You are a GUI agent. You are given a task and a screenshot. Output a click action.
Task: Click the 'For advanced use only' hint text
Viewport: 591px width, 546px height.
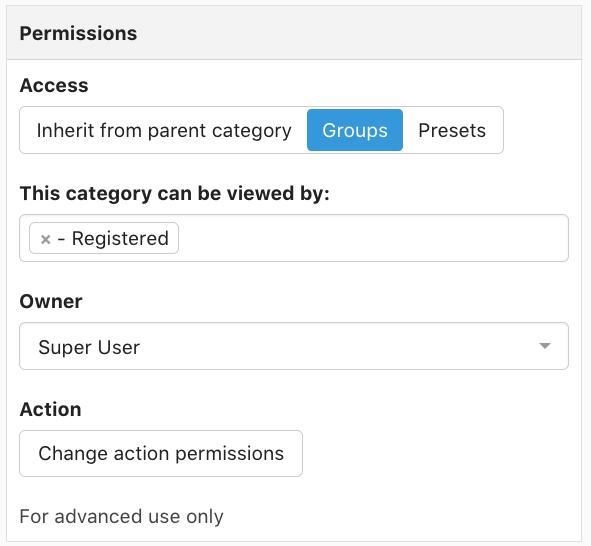121,516
